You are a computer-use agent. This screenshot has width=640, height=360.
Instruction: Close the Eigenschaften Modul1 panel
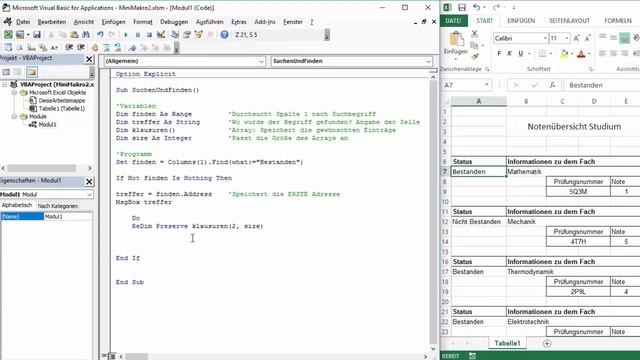click(x=89, y=182)
